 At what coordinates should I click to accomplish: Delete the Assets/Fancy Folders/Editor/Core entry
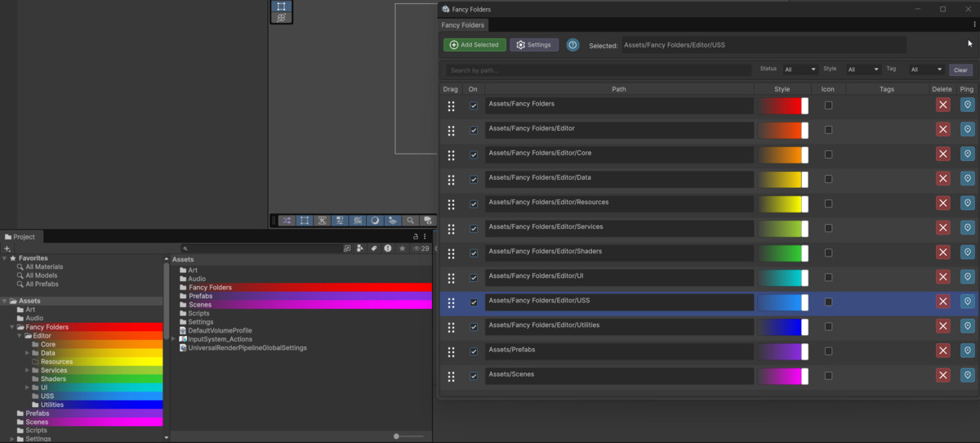point(942,154)
